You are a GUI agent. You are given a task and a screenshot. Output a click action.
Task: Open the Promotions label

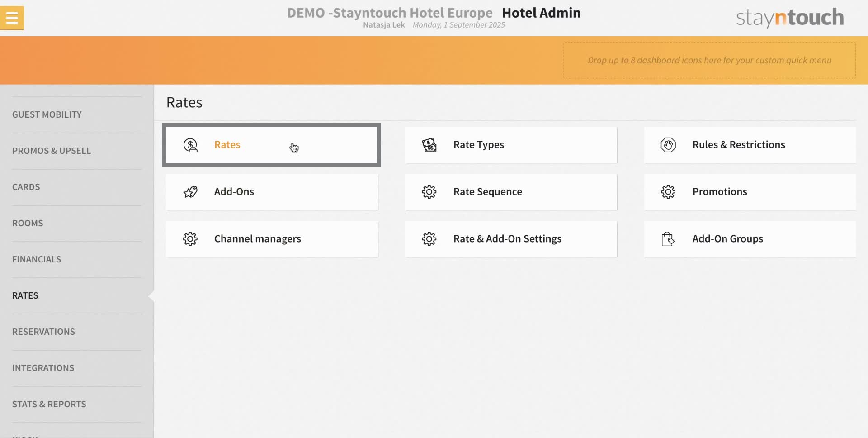click(x=720, y=192)
